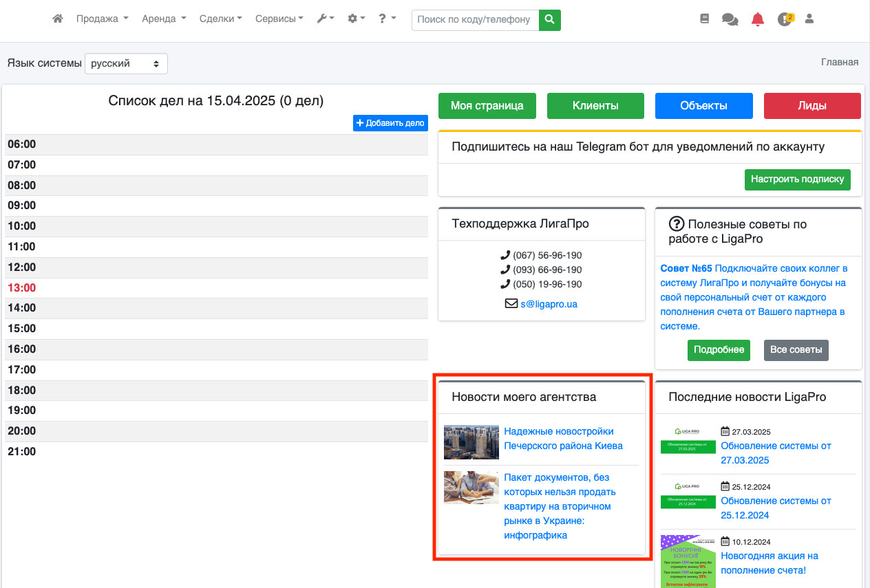Click the red Лиды button
The height and width of the screenshot is (588, 870).
coord(812,106)
